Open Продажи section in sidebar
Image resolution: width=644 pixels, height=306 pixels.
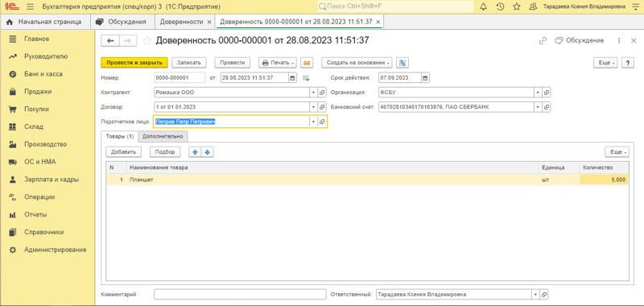point(38,92)
